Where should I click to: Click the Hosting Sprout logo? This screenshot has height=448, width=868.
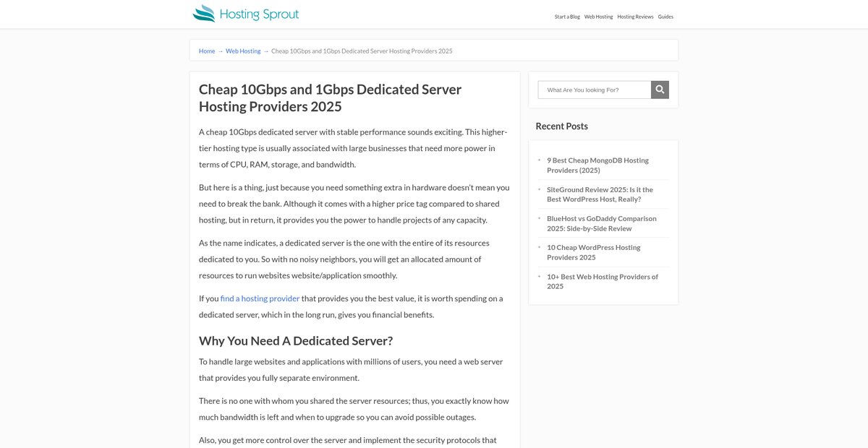[246, 14]
